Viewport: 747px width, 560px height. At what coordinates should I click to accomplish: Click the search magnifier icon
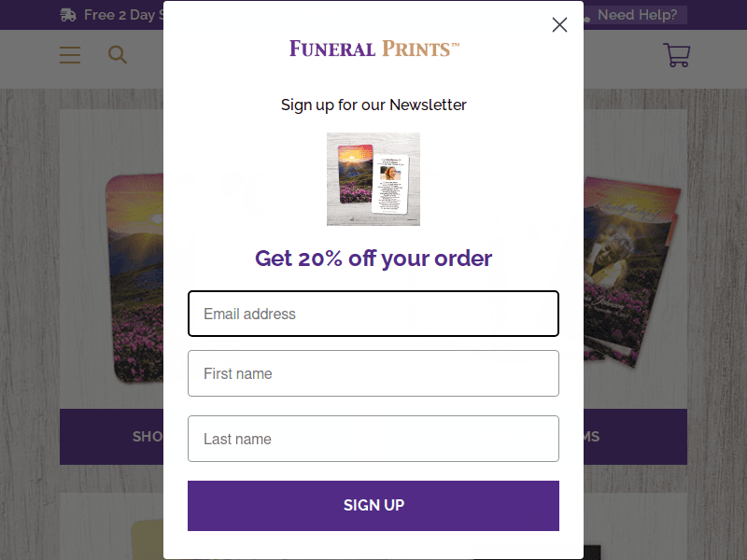click(117, 54)
